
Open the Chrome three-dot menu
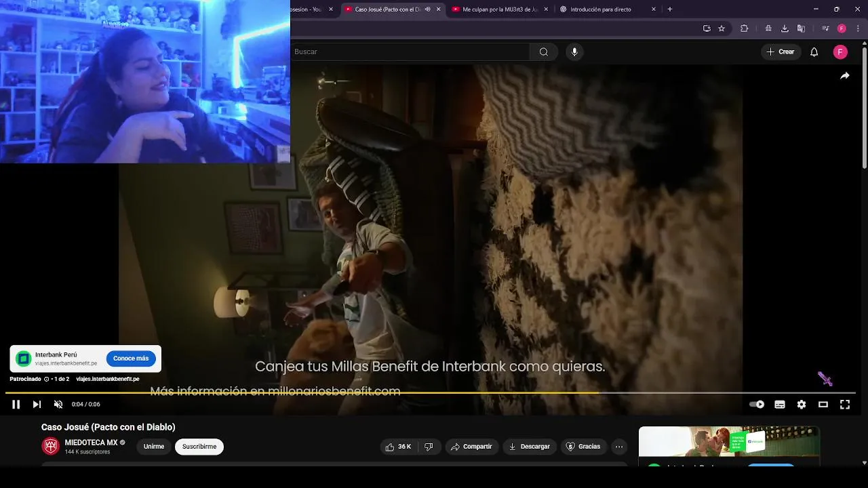(858, 28)
